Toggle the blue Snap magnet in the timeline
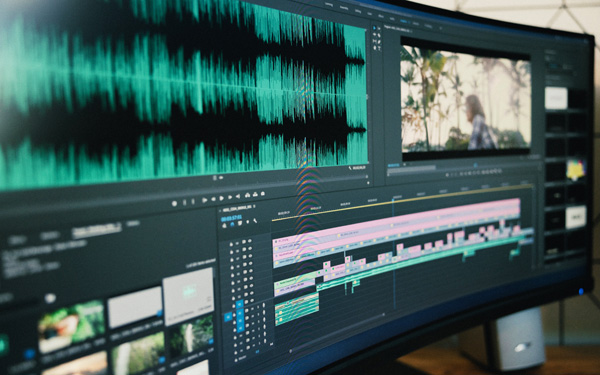600x375 pixels. pos(232,225)
